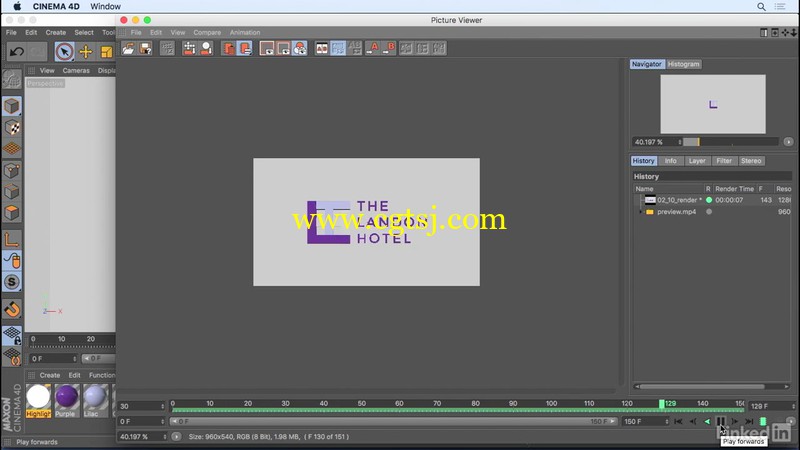Select the Scale tool
The image size is (800, 450).
[106, 52]
